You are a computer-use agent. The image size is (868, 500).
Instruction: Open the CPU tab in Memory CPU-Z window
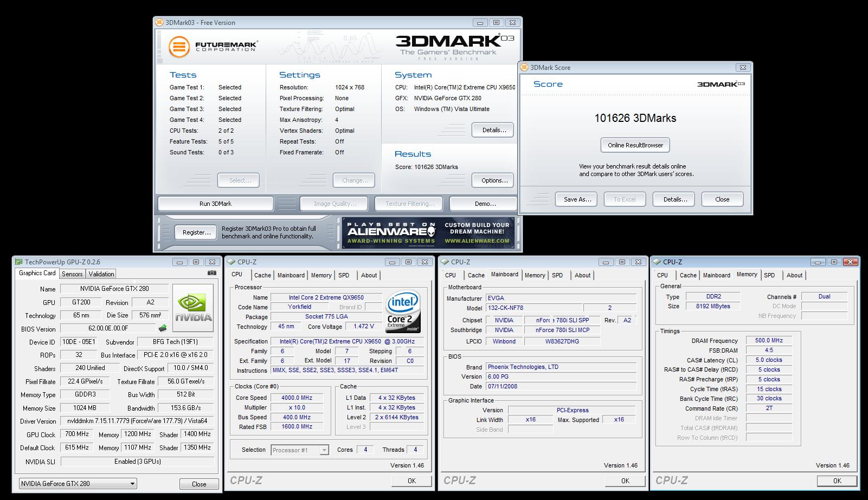click(663, 275)
